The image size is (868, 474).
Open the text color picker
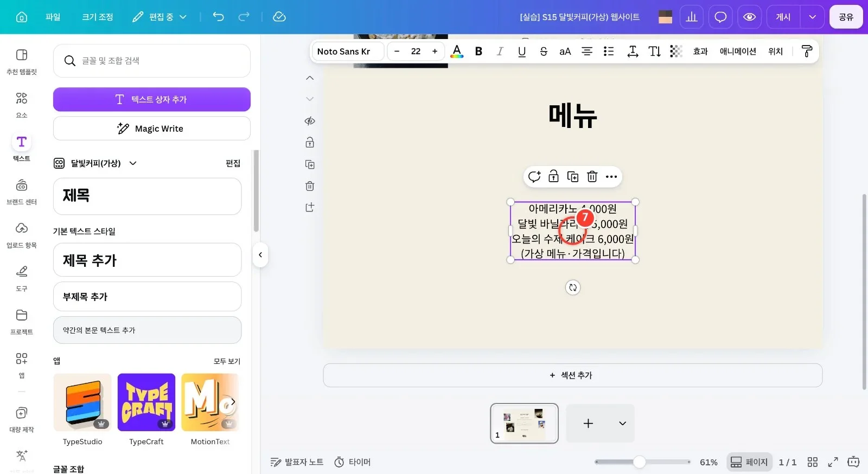tap(457, 52)
